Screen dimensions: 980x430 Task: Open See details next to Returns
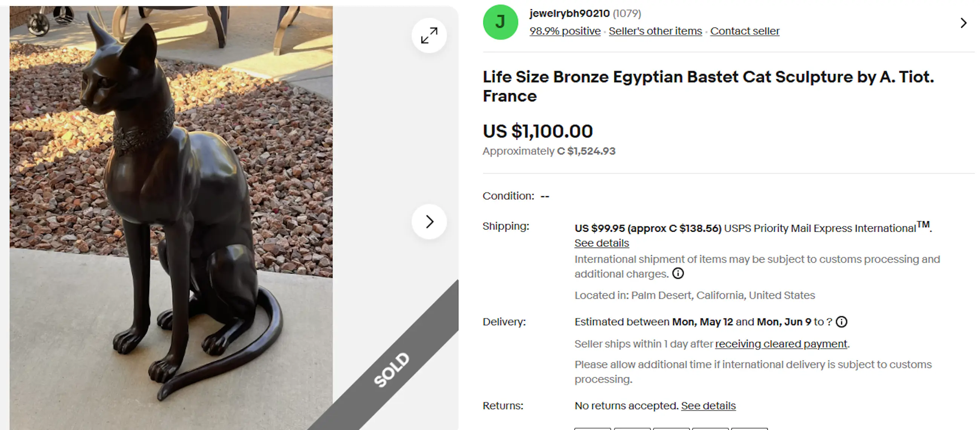708,406
